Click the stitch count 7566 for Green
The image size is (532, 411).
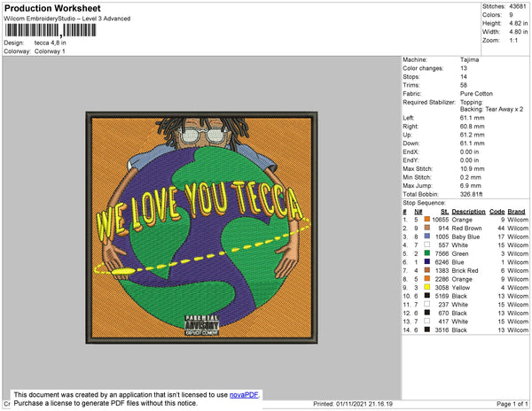442,253
